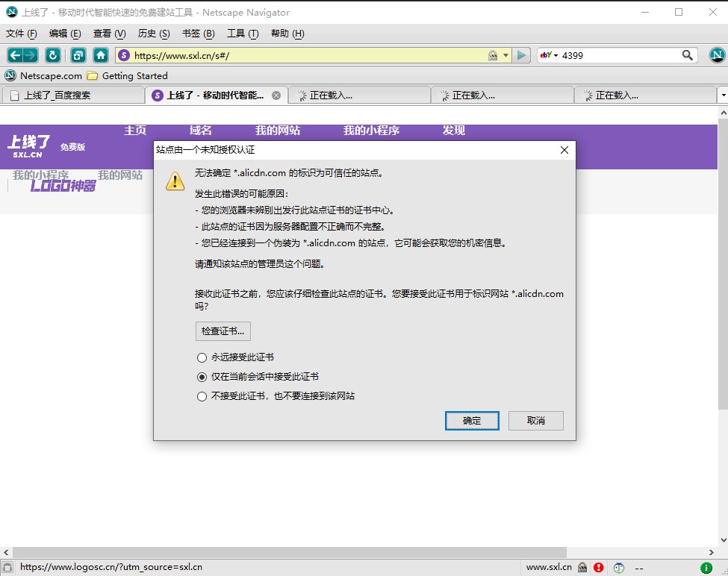Open the Getting Started bookmark folder

tap(128, 75)
